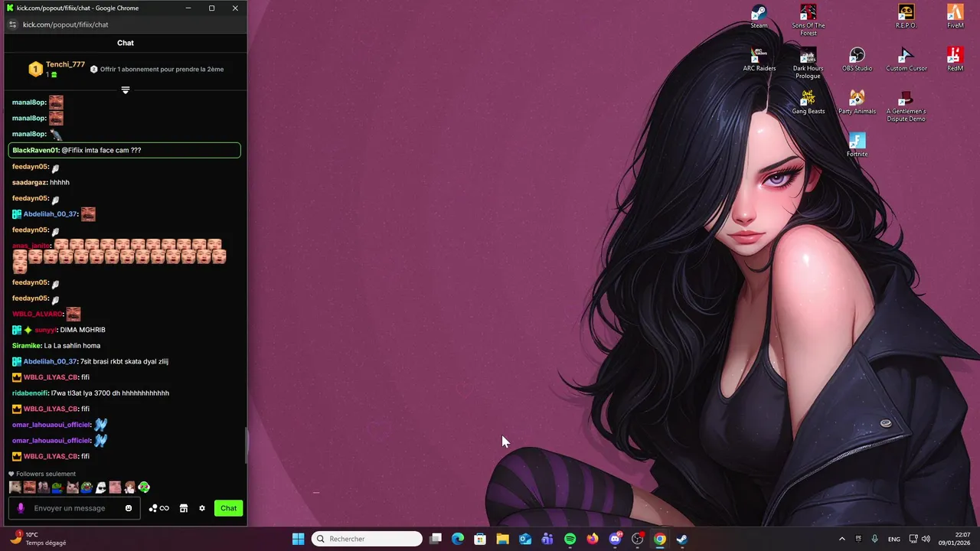Switch to Steam in the taskbar
Image resolution: width=980 pixels, height=551 pixels.
682,539
